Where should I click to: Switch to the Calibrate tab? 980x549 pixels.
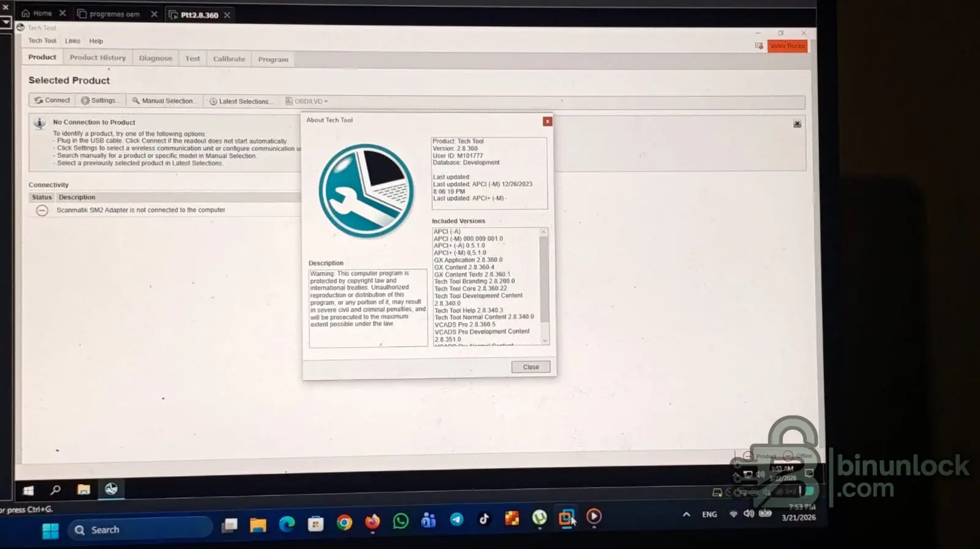[x=229, y=59]
